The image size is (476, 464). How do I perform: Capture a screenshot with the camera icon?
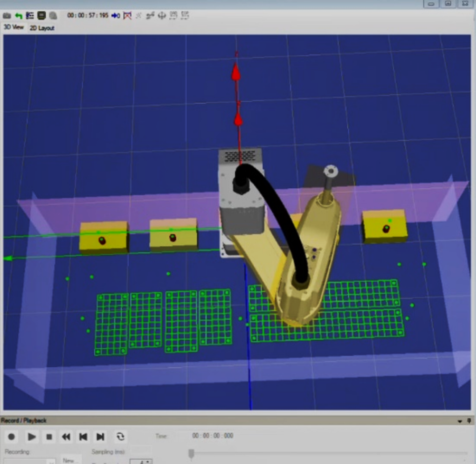[7, 15]
